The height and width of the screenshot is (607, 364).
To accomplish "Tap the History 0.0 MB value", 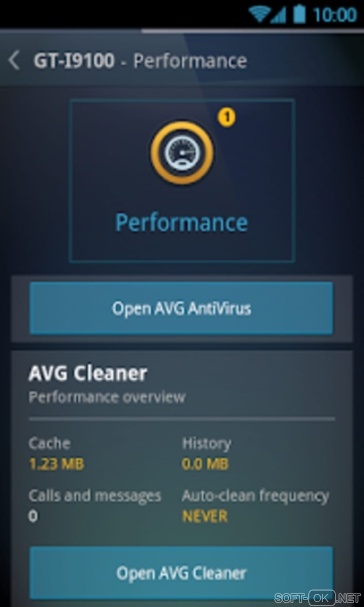I will coord(205,464).
